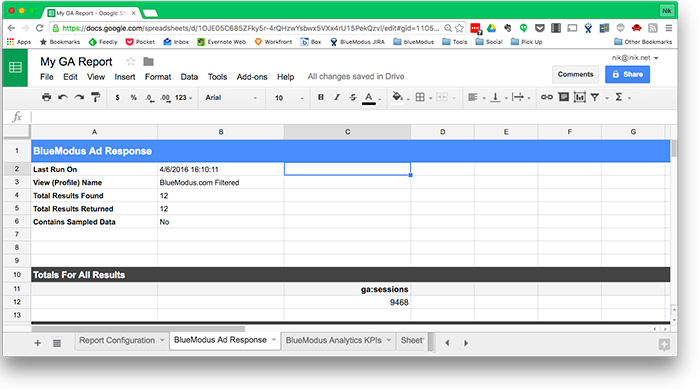Click the functions sigma icon
The image size is (700, 389).
coord(619,97)
